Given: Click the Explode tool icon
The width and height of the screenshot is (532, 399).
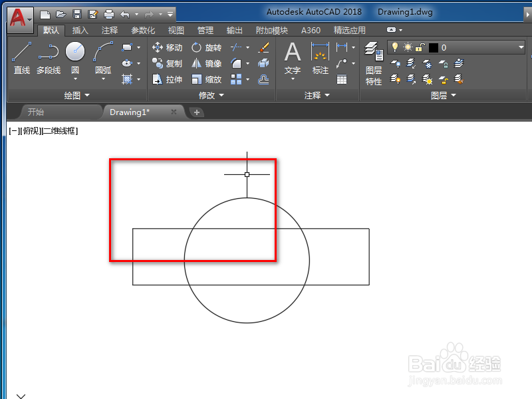Looking at the screenshot, I should pyautogui.click(x=263, y=63).
